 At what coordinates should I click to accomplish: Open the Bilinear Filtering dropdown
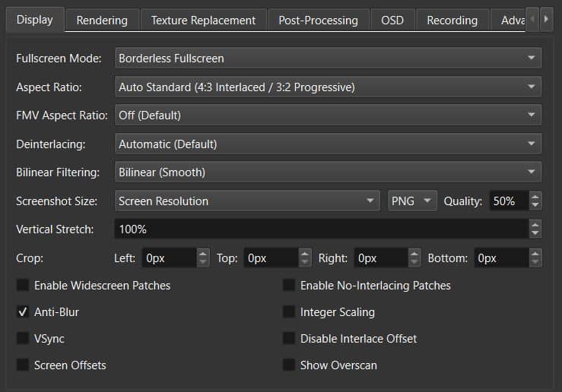click(328, 172)
